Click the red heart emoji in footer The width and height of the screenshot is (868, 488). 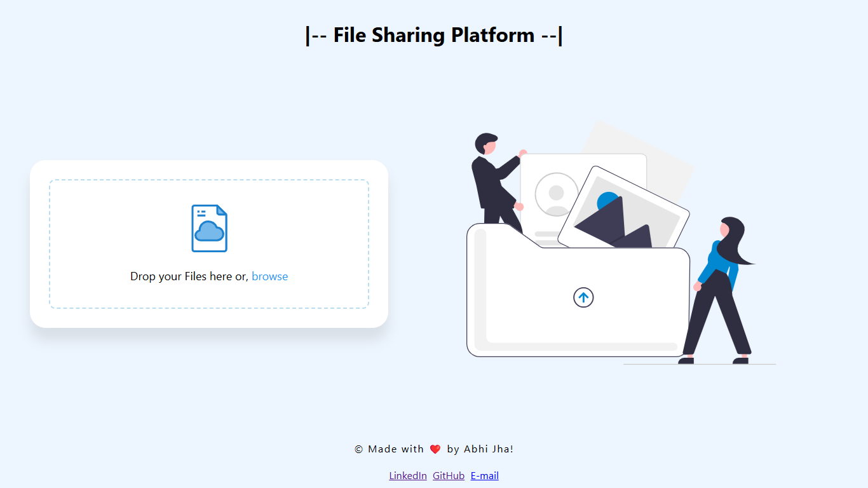[435, 449]
